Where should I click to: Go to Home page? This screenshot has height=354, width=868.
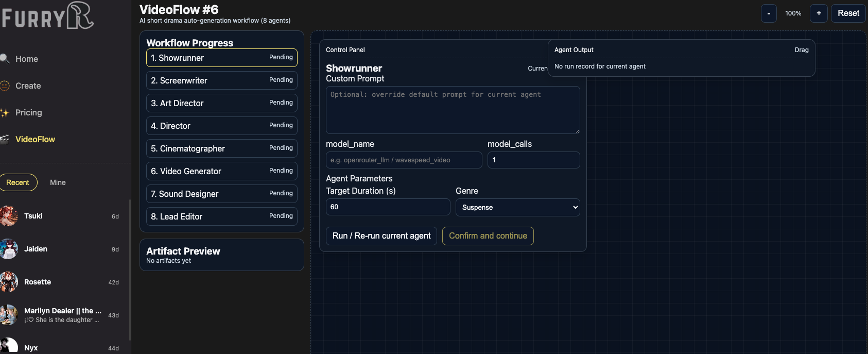[27, 59]
